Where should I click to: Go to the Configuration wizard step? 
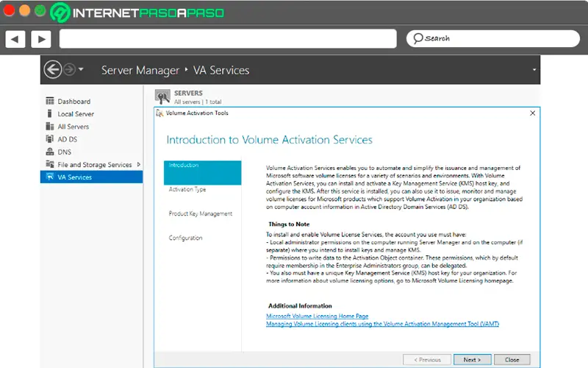[x=186, y=238]
